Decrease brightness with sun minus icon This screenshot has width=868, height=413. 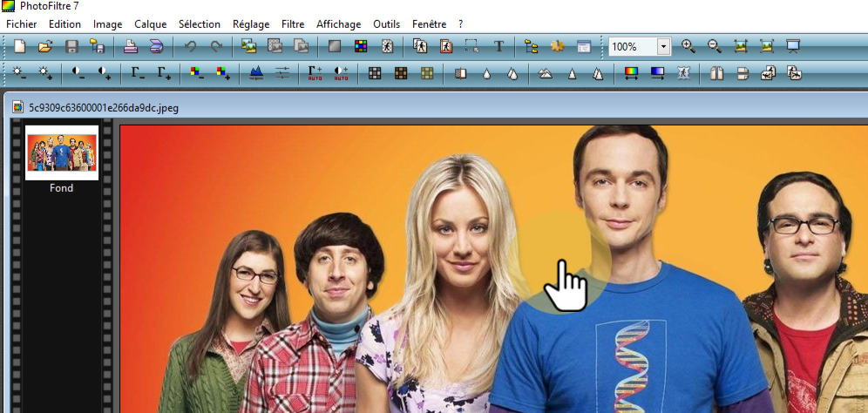19,73
